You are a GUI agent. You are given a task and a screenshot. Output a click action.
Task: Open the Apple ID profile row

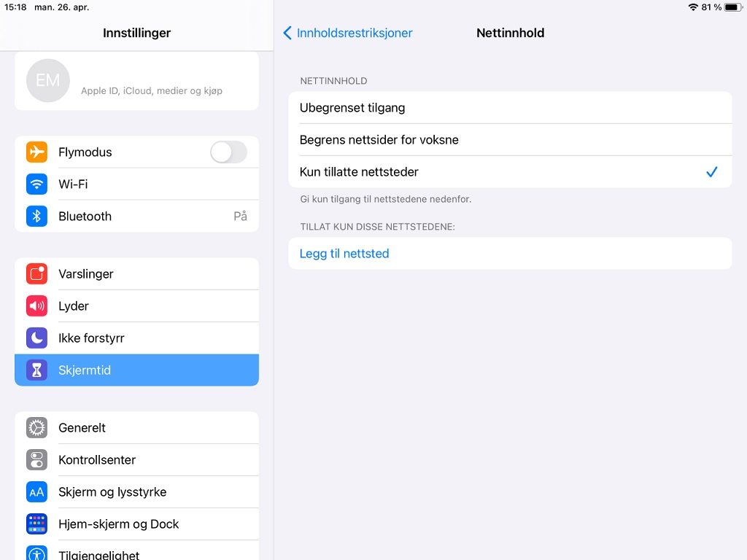pyautogui.click(x=136, y=81)
